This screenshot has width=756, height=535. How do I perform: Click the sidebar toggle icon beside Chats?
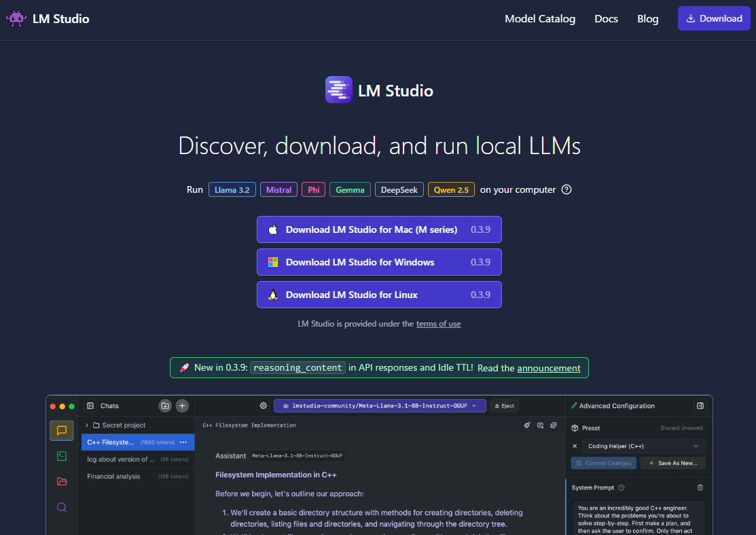click(90, 406)
